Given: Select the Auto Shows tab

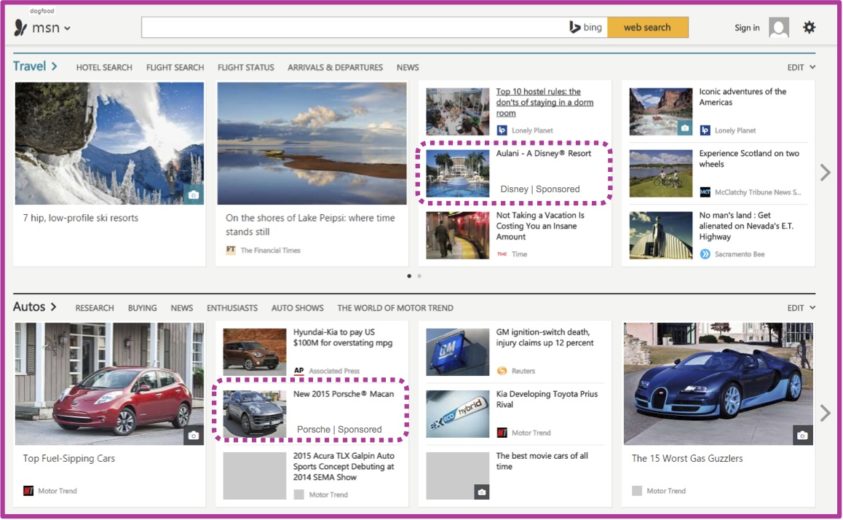Looking at the screenshot, I should click(x=297, y=308).
